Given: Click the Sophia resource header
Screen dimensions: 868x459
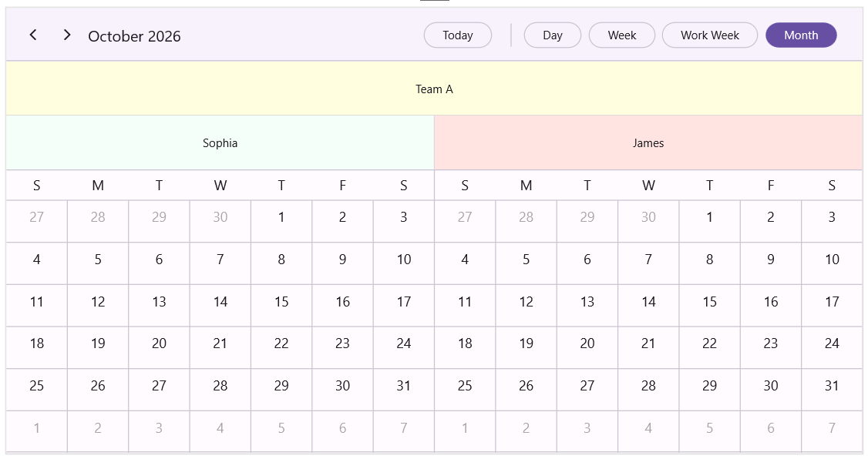Looking at the screenshot, I should click(220, 142).
